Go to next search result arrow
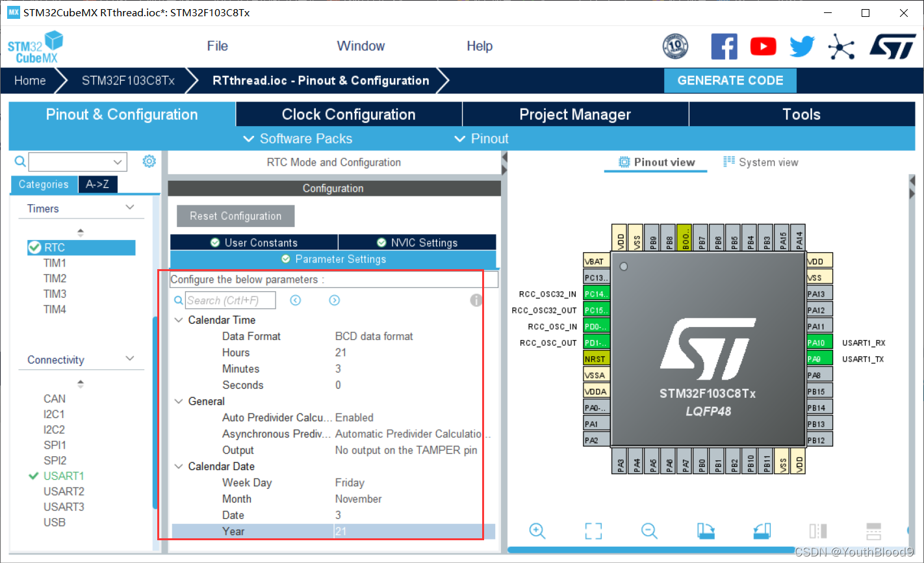The height and width of the screenshot is (563, 924). (334, 300)
